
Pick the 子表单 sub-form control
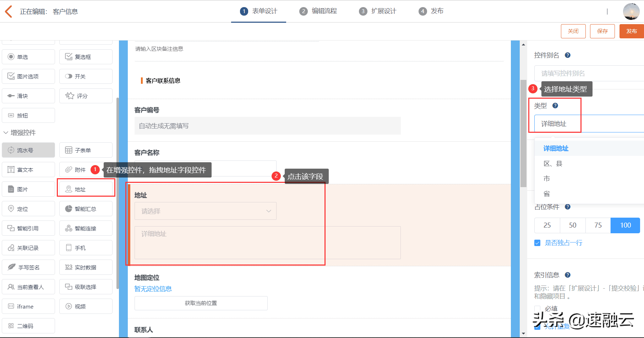[86, 150]
